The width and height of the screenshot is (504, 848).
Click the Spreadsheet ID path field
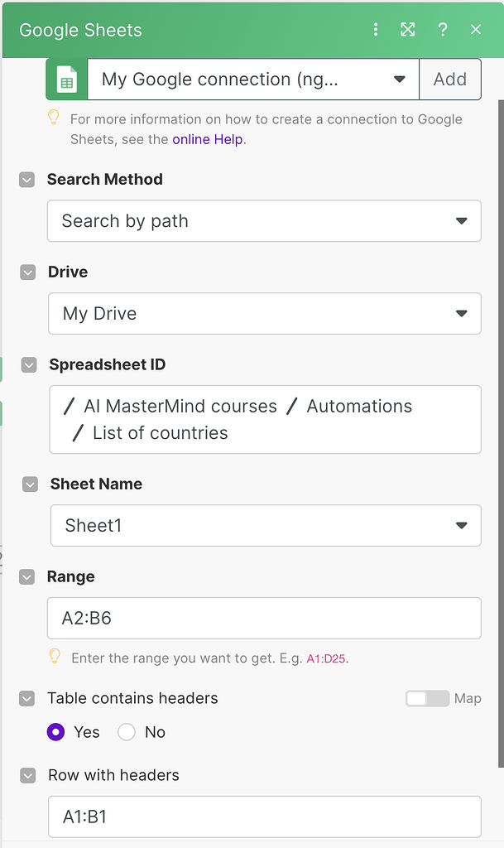click(x=264, y=419)
